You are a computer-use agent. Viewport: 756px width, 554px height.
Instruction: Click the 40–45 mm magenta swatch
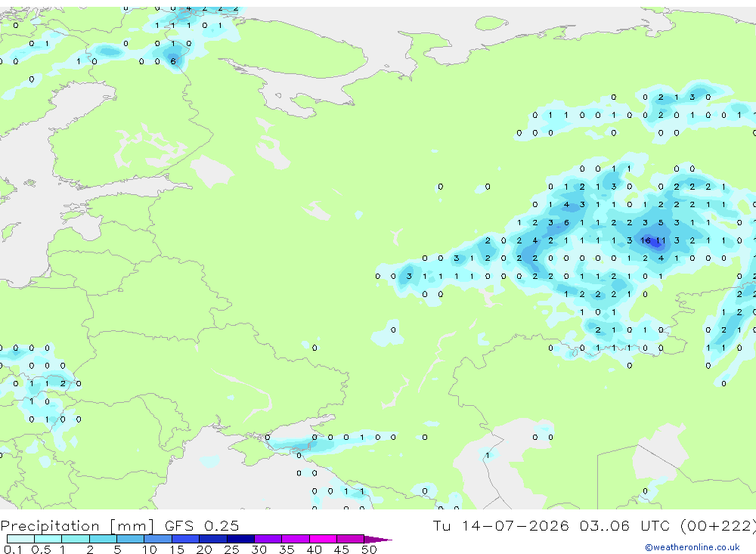(323, 539)
